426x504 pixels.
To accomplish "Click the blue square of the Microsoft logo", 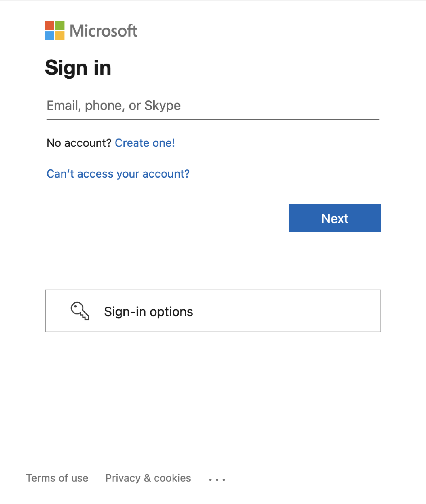I will point(49,35).
